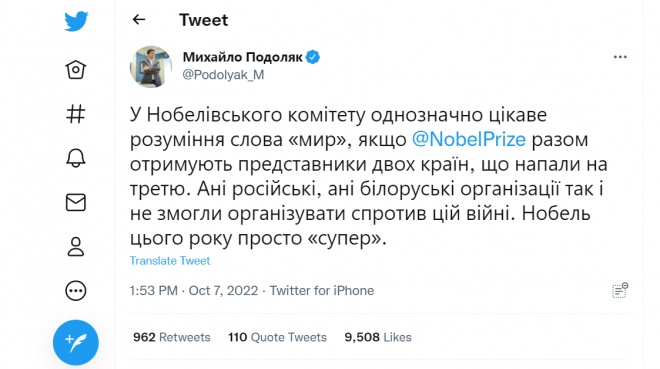
Task: Open the Explore hashtag icon
Action: coord(76,114)
